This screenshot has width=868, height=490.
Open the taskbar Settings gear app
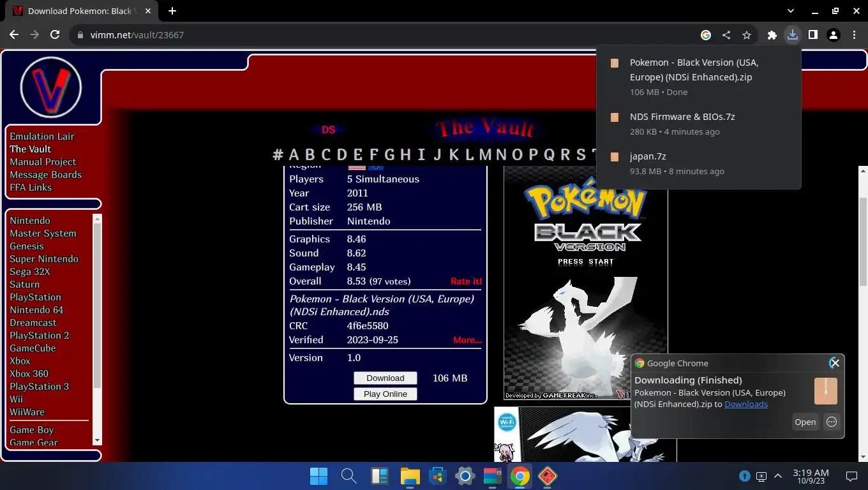pyautogui.click(x=465, y=476)
